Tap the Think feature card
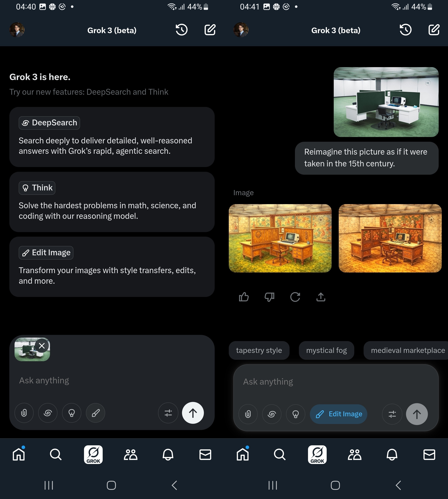 pyautogui.click(x=112, y=202)
